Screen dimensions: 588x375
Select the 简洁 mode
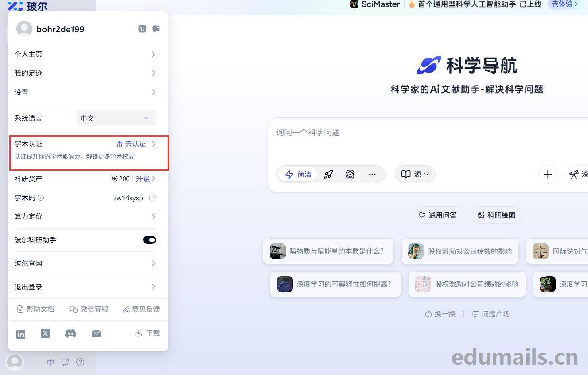tap(298, 174)
